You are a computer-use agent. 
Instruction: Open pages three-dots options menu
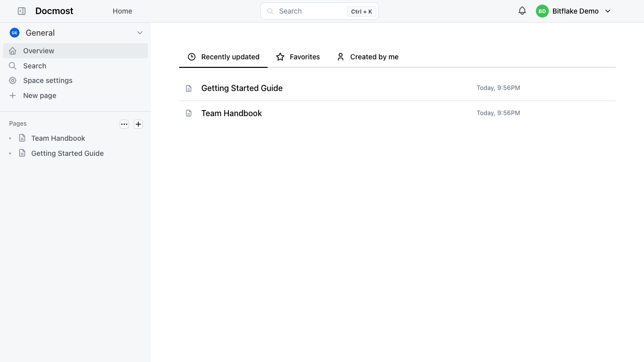124,124
